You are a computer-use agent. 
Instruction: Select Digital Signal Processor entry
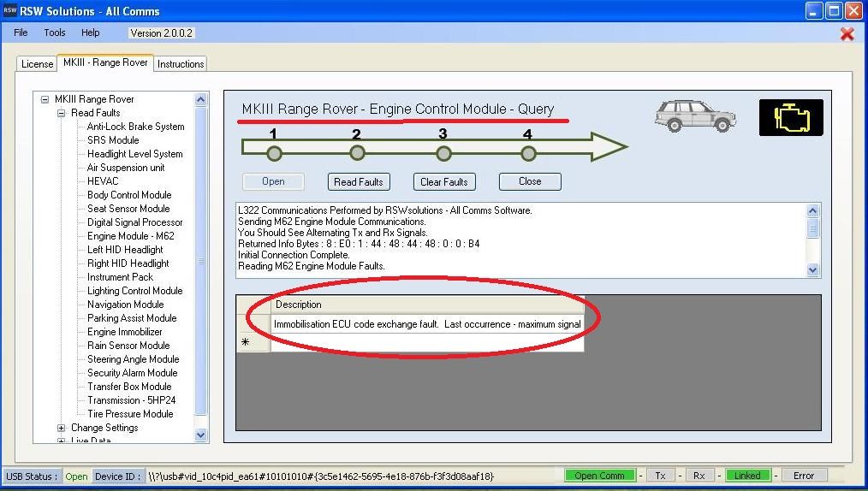(x=134, y=222)
